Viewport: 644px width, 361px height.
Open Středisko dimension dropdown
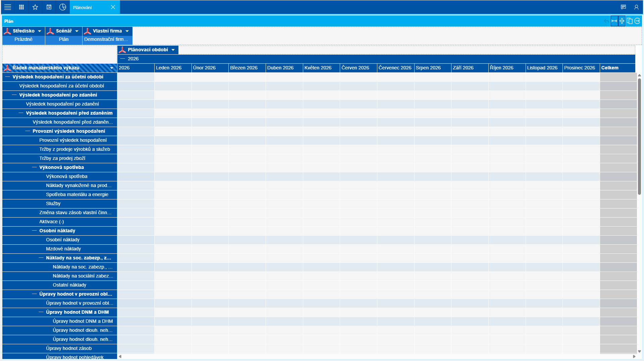coord(40,31)
